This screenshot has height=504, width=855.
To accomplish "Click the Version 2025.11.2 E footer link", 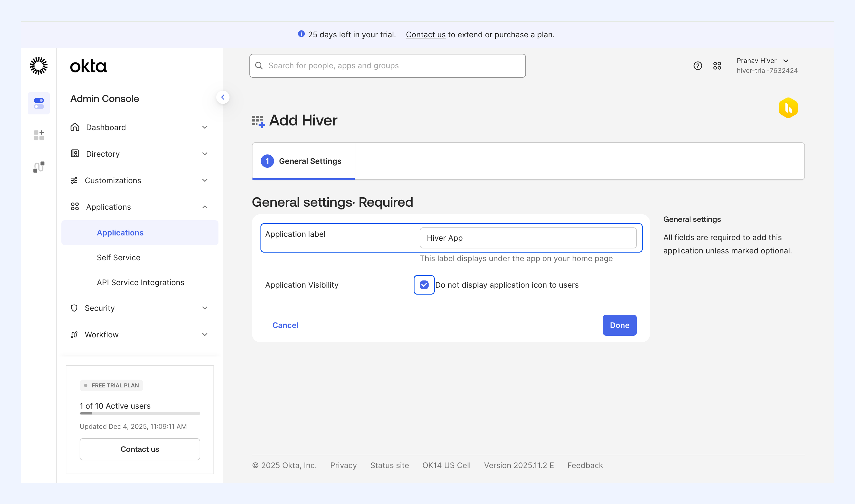I will (x=519, y=465).
